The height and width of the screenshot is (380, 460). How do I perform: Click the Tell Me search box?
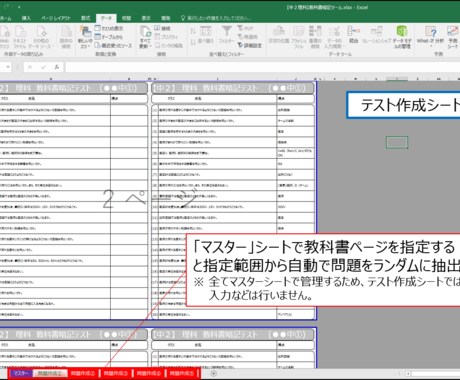[x=216, y=18]
